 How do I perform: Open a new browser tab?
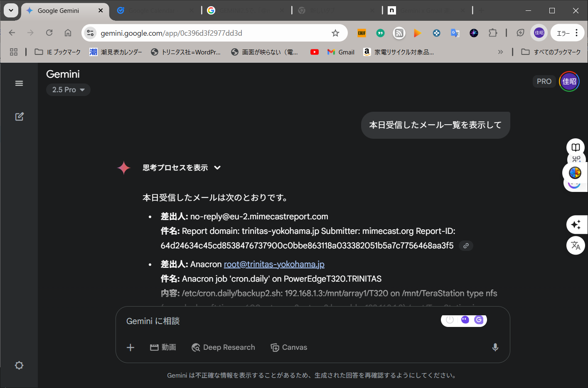[x=481, y=11]
